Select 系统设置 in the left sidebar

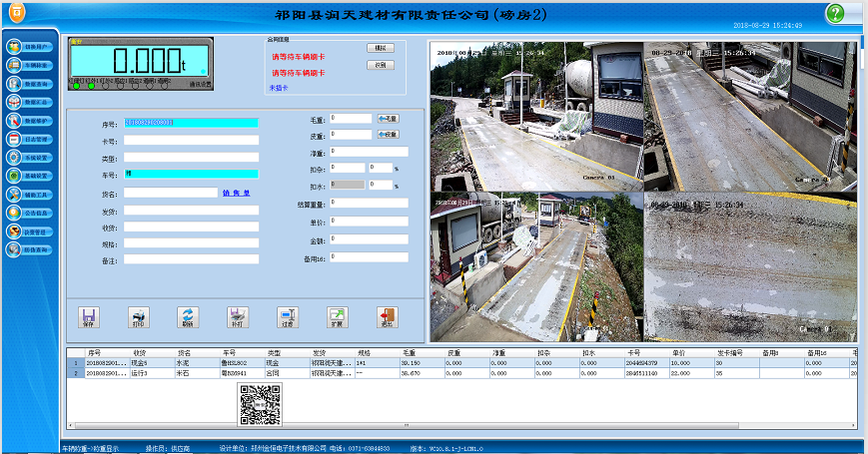(x=30, y=158)
